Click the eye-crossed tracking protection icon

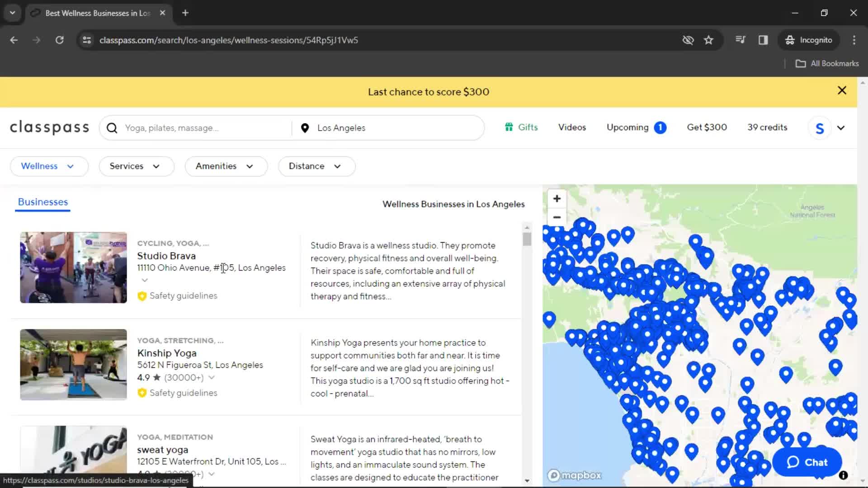click(x=688, y=40)
